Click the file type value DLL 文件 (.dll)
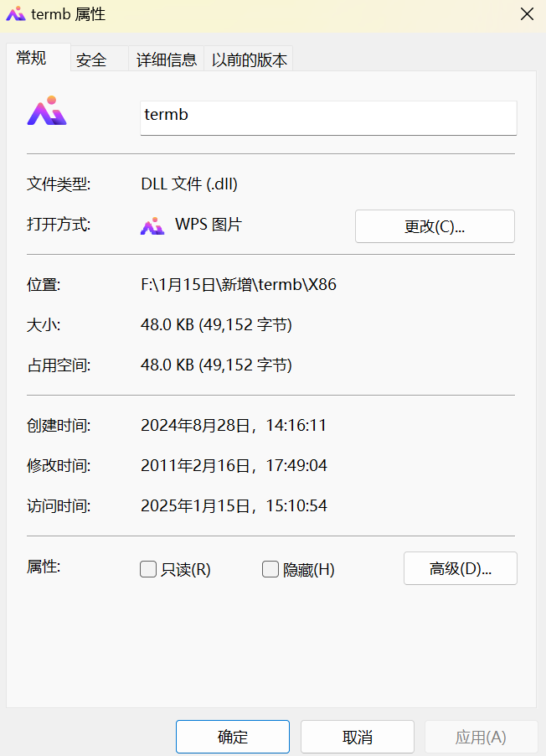546x756 pixels. pos(189,184)
